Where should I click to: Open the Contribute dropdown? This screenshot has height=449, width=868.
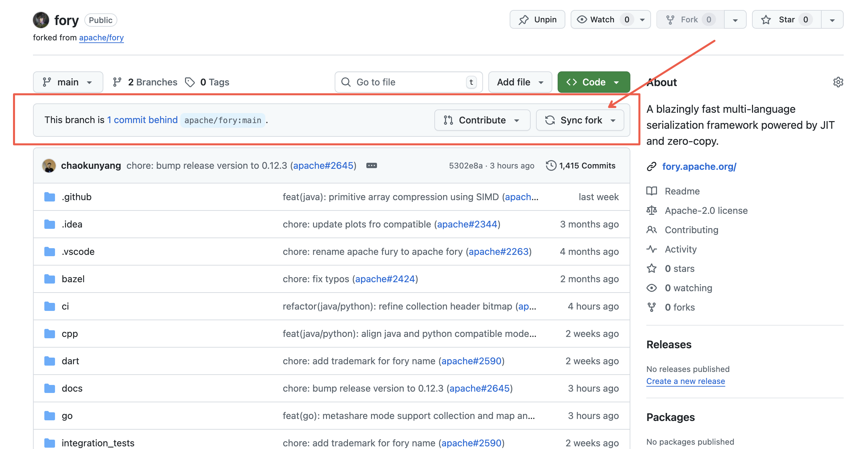(482, 120)
